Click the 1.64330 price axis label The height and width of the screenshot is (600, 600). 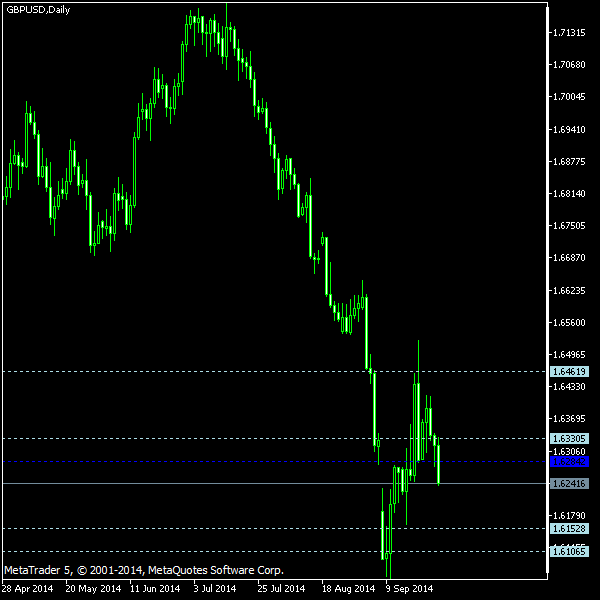coord(569,386)
